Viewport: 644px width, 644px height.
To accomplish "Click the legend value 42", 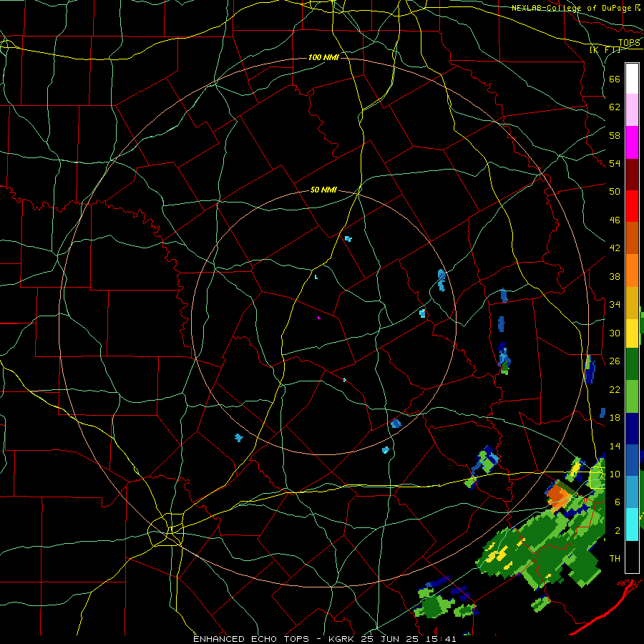I will pos(615,248).
